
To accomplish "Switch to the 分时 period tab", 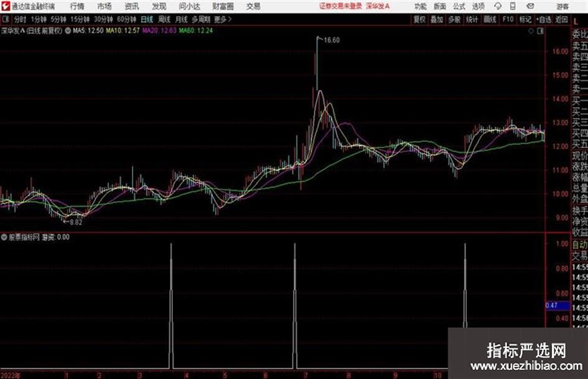I will click(20, 19).
